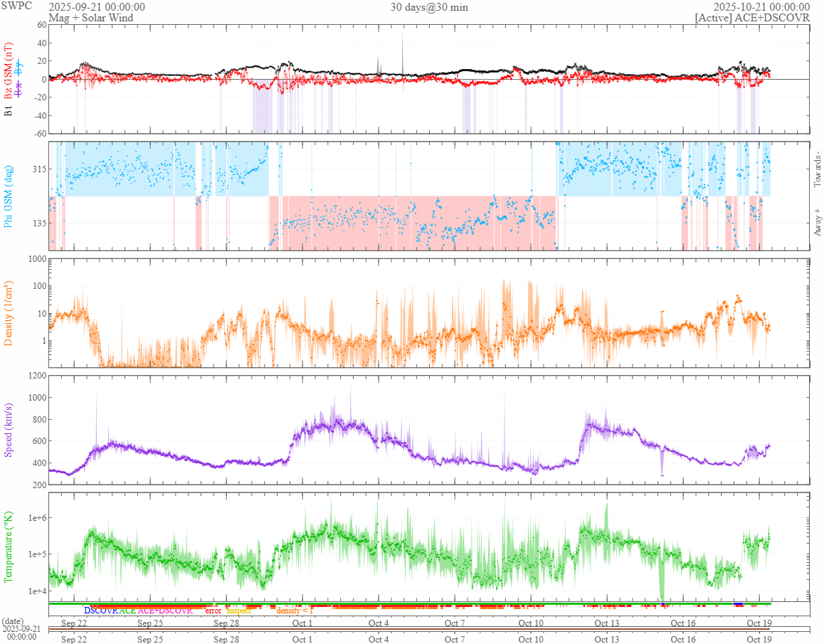Click the tall Bt spike near Oct 5

403,53
